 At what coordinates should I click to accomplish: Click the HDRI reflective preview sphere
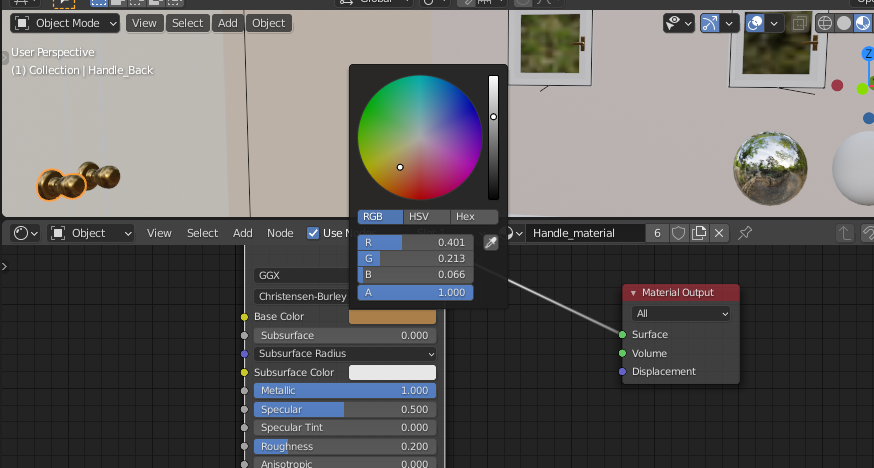[770, 169]
